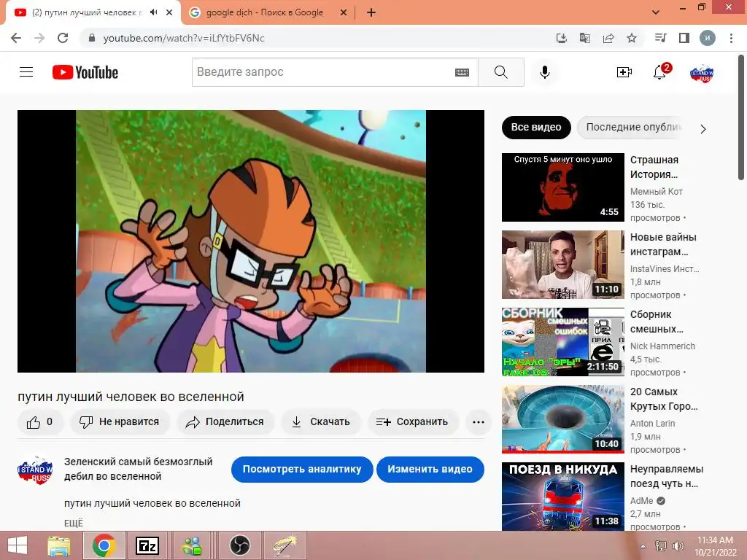Open more actions three-dot menu

[x=479, y=422]
